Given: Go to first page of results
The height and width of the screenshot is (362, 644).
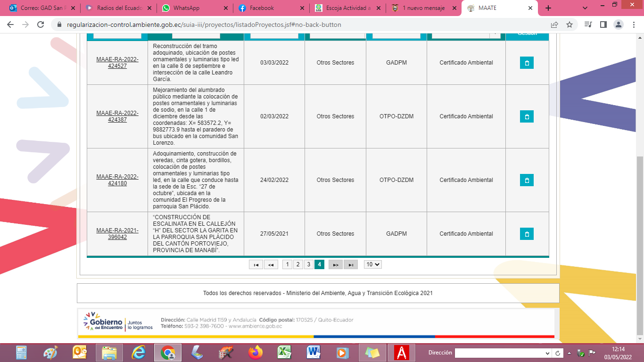Looking at the screenshot, I should [x=256, y=264].
